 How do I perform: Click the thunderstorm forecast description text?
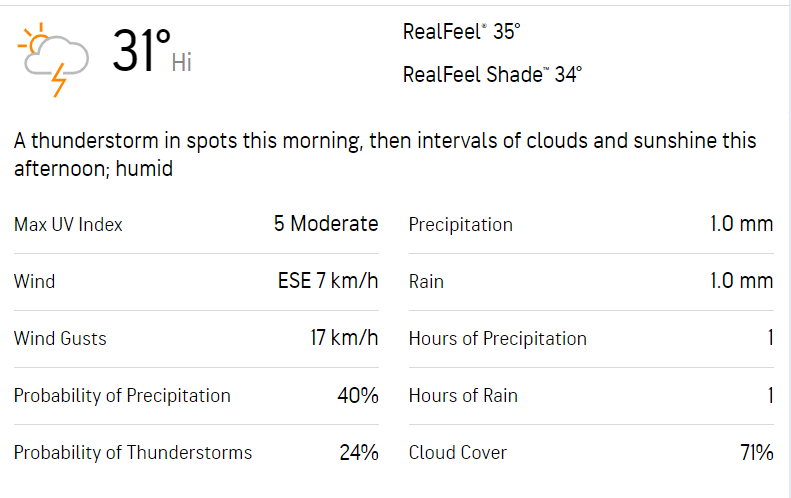pos(385,155)
